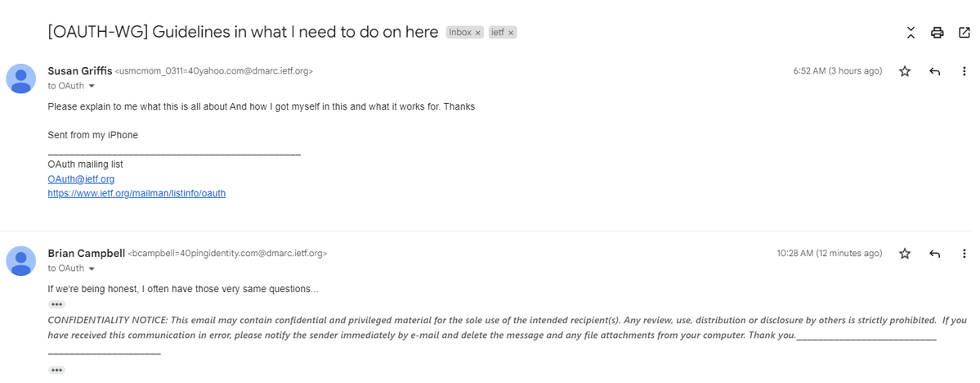
Task: Show trimmed content at the message bottom
Action: click(56, 370)
